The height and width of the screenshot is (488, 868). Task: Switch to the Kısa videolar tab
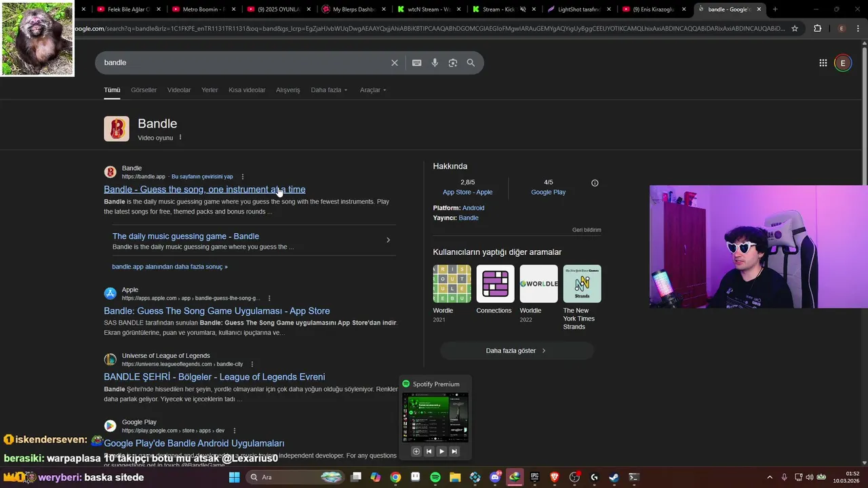tap(247, 90)
